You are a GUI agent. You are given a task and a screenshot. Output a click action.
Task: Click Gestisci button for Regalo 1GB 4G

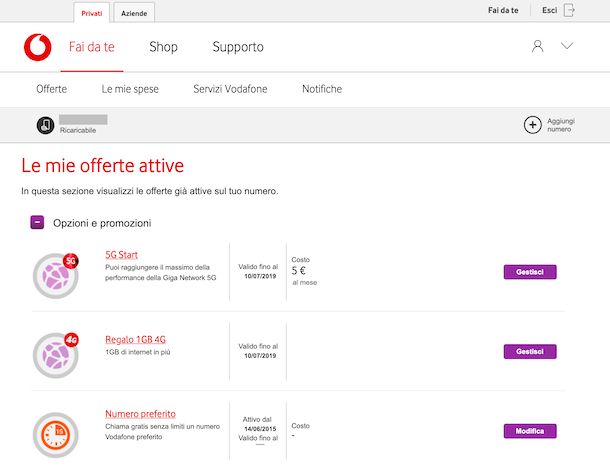(530, 351)
